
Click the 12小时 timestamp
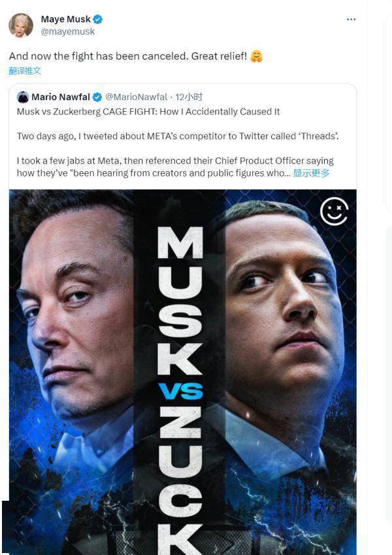(189, 97)
